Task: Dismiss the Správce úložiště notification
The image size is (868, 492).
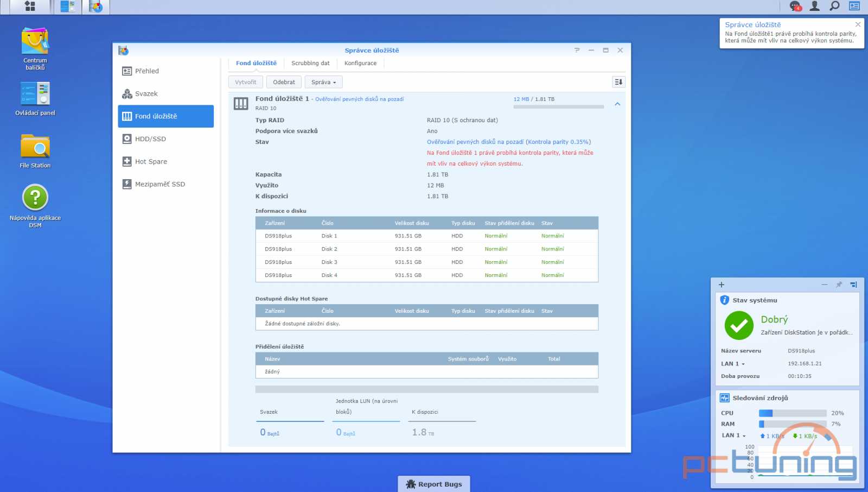Action: click(858, 24)
